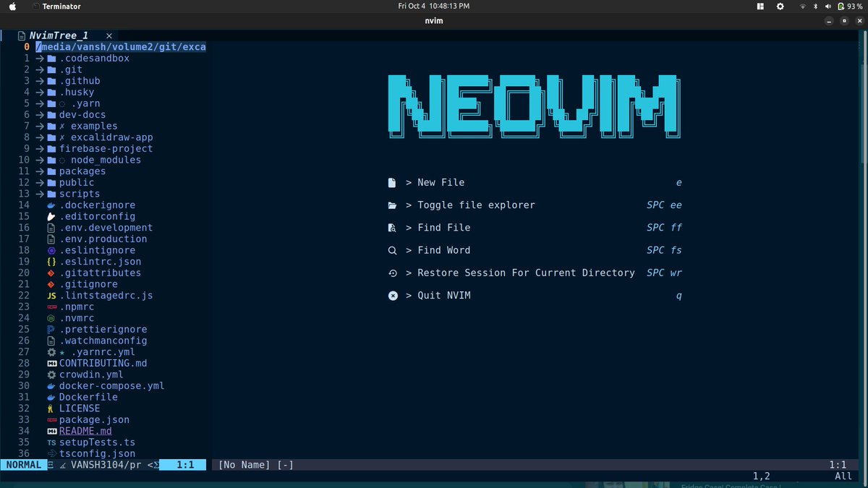Open the Terminator application menu

pyautogui.click(x=57, y=7)
